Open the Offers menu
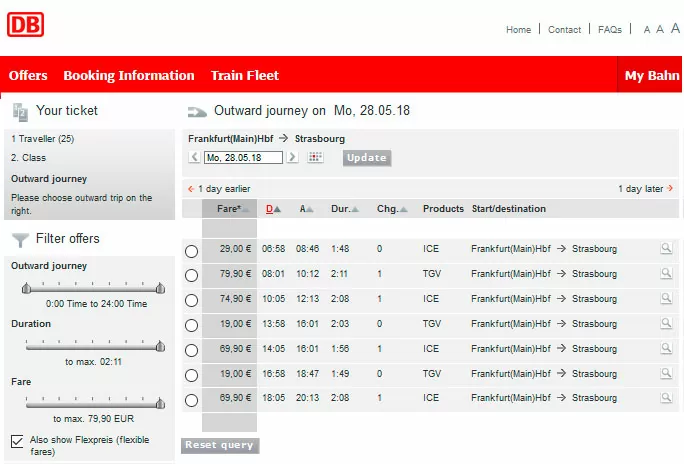 coord(28,75)
